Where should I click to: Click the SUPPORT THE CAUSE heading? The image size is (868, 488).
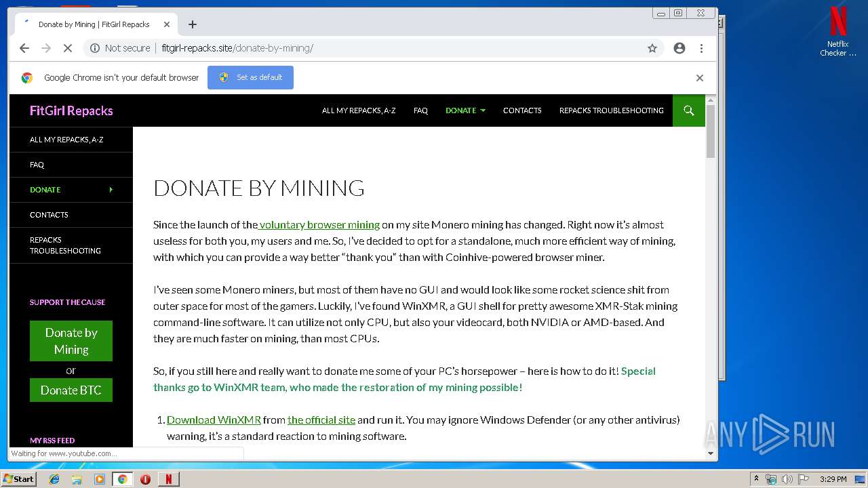click(68, 302)
